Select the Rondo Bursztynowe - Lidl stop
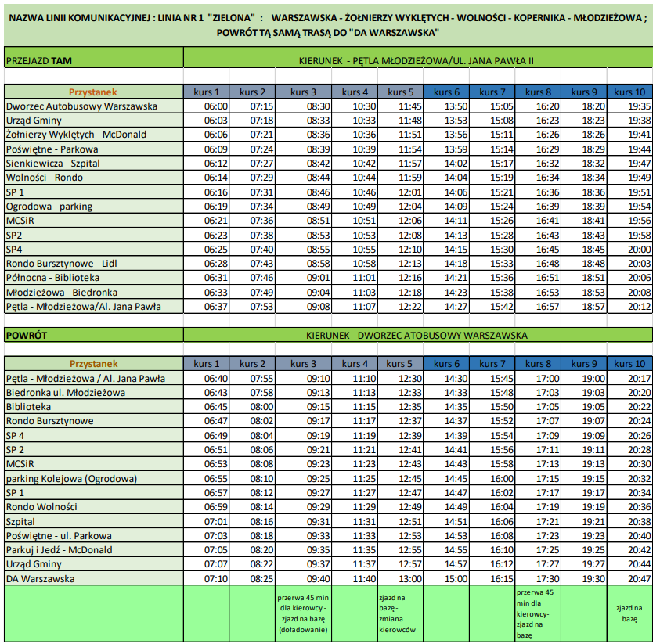 click(61, 264)
